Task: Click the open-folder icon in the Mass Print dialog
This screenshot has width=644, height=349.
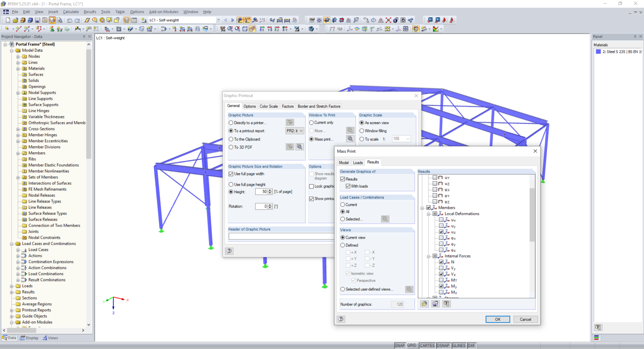Action: point(424,304)
